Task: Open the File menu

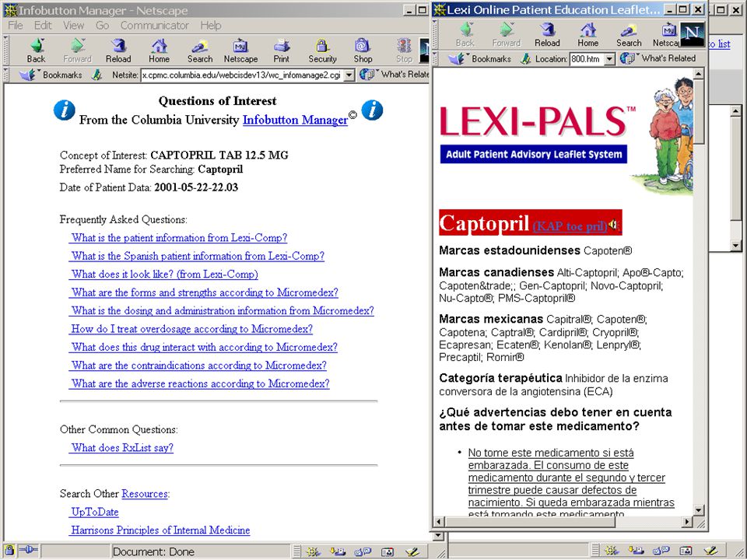Action: (16, 25)
